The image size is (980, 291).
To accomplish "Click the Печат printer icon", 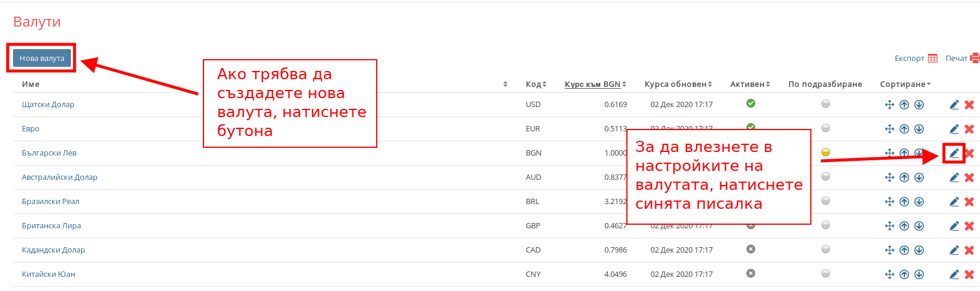I will pos(975,58).
